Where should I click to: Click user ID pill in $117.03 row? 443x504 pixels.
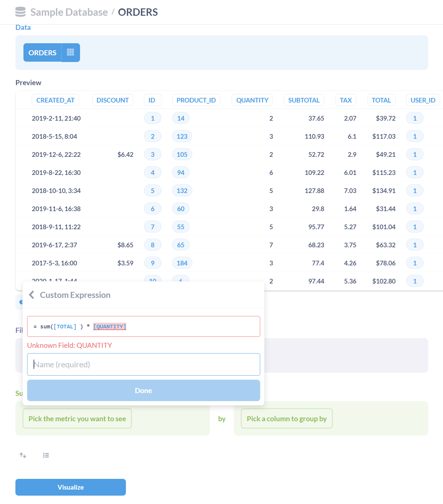point(415,136)
